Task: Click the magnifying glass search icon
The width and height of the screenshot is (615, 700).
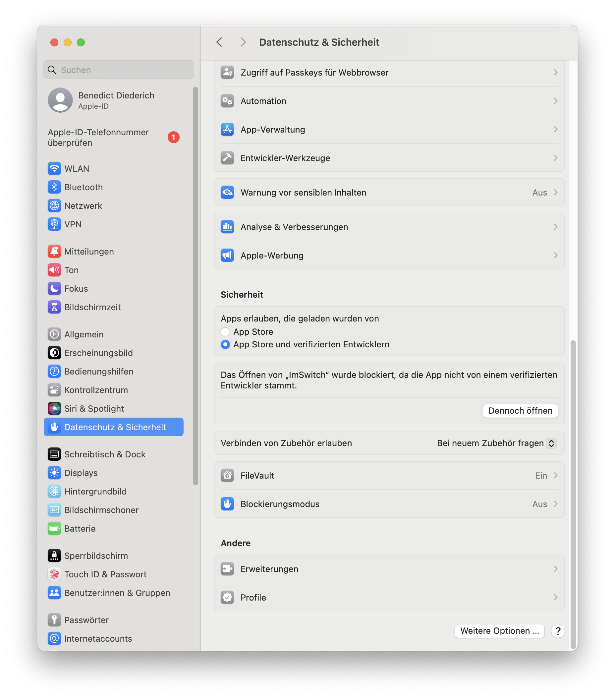Action: (x=52, y=70)
